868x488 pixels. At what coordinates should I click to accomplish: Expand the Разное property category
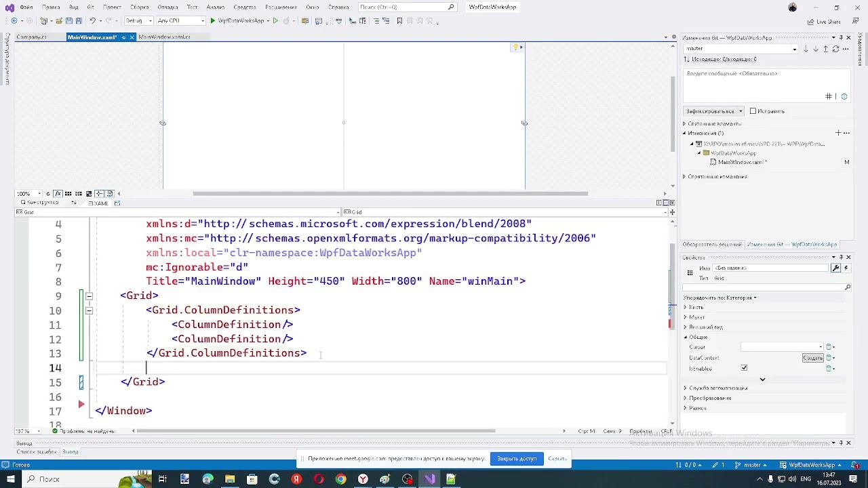coord(685,408)
